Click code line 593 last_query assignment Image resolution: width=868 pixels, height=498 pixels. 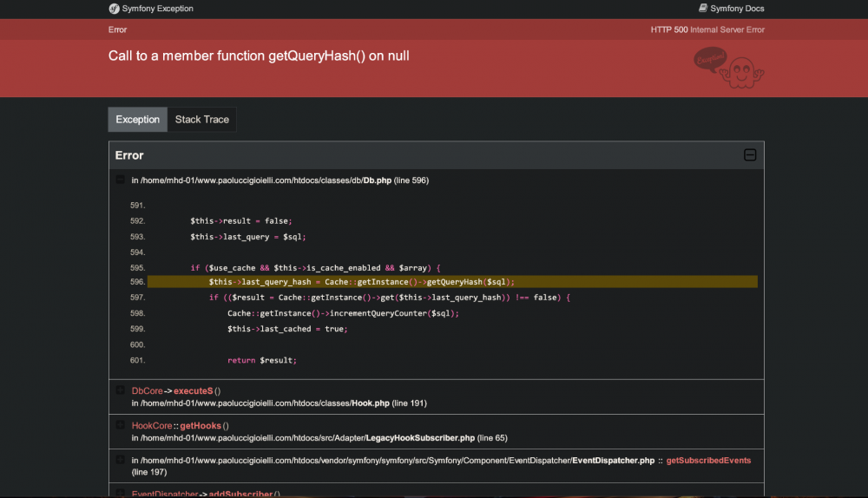[248, 237]
